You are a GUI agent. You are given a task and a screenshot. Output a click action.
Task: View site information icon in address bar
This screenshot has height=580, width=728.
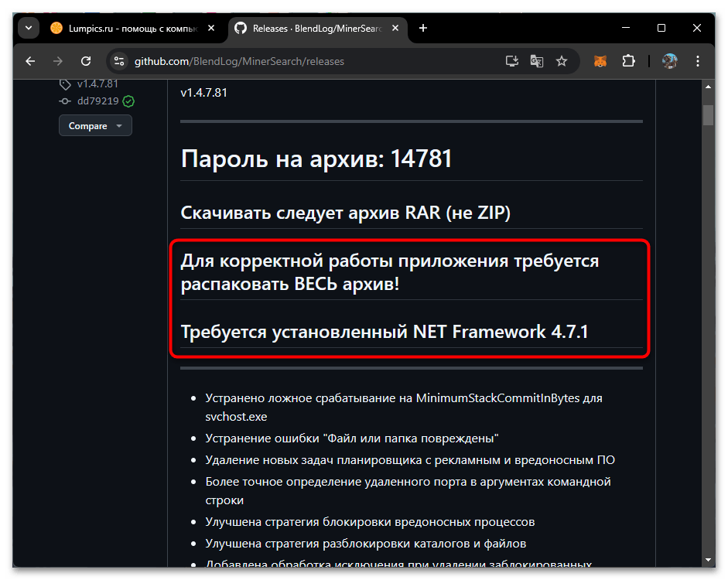(x=119, y=61)
